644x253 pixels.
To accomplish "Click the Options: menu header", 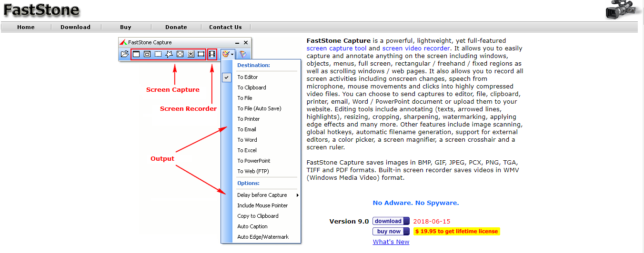I will pos(248,183).
